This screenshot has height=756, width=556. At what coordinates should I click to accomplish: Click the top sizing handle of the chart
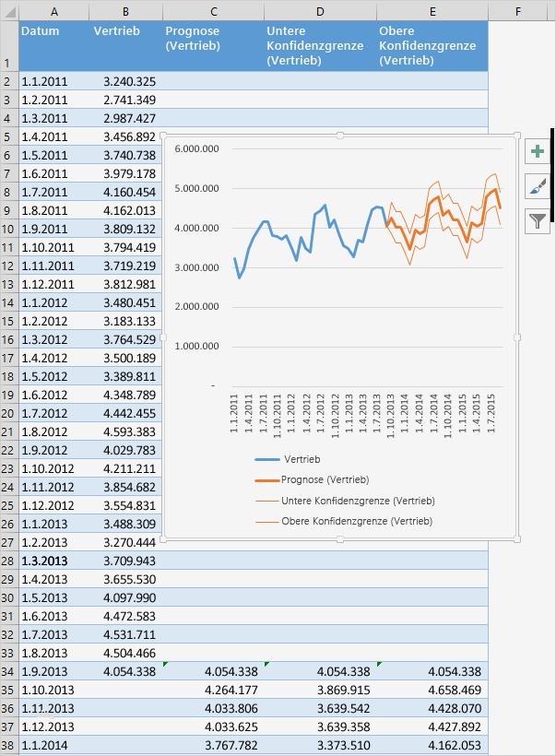(342, 136)
